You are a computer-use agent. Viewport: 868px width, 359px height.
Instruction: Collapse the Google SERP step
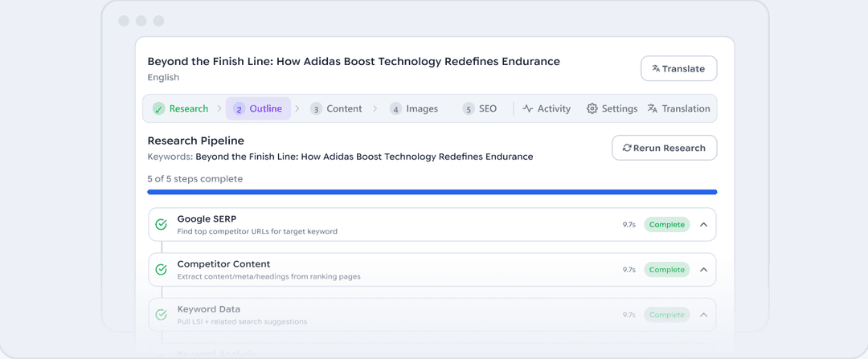[x=703, y=225]
